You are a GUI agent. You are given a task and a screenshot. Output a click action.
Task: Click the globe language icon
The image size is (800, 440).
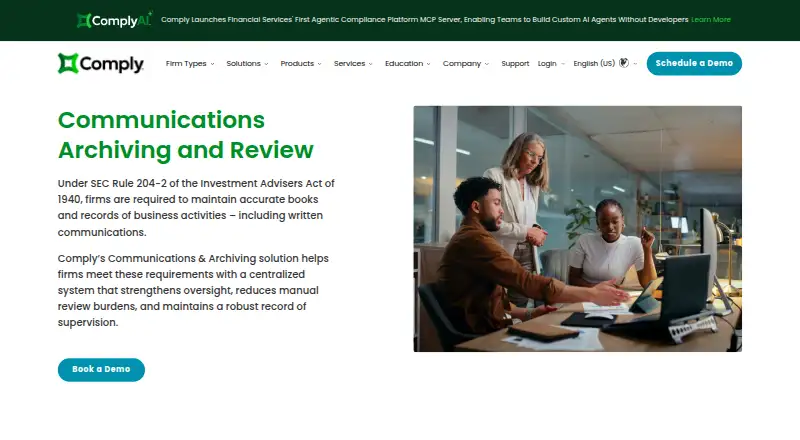coord(623,63)
